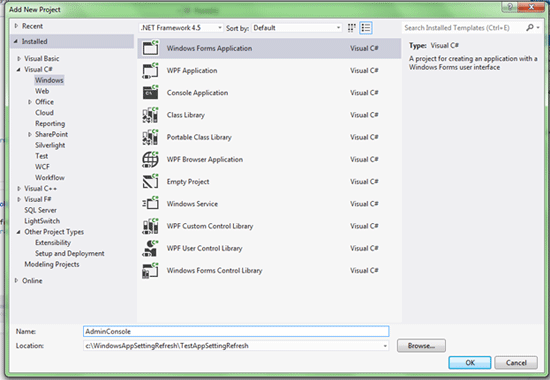550x380 pixels.
Task: Expand the Office node
Action: click(30, 102)
